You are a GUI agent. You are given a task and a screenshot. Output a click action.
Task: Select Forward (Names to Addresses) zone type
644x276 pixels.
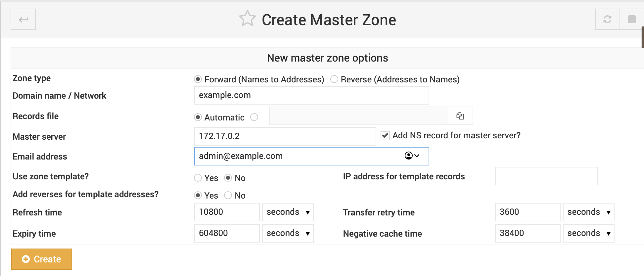[198, 79]
